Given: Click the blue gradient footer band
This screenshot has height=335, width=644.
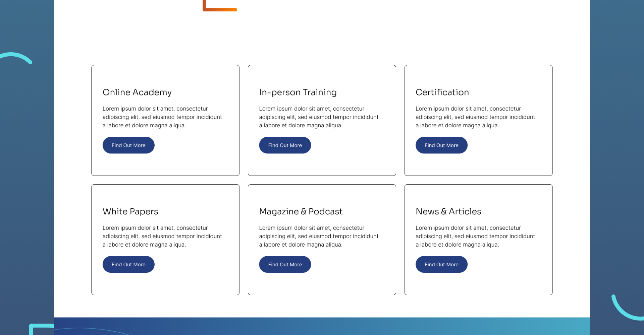Looking at the screenshot, I should click(x=322, y=326).
